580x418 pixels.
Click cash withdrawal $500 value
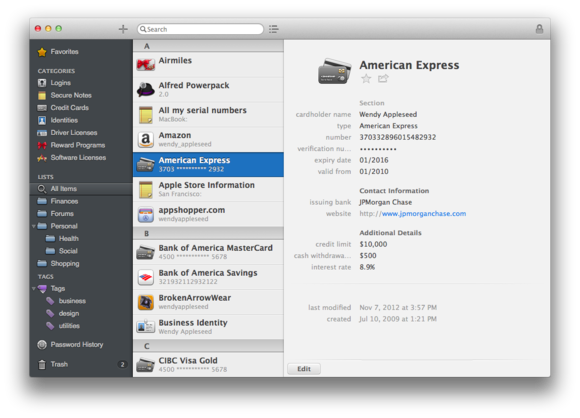point(368,256)
